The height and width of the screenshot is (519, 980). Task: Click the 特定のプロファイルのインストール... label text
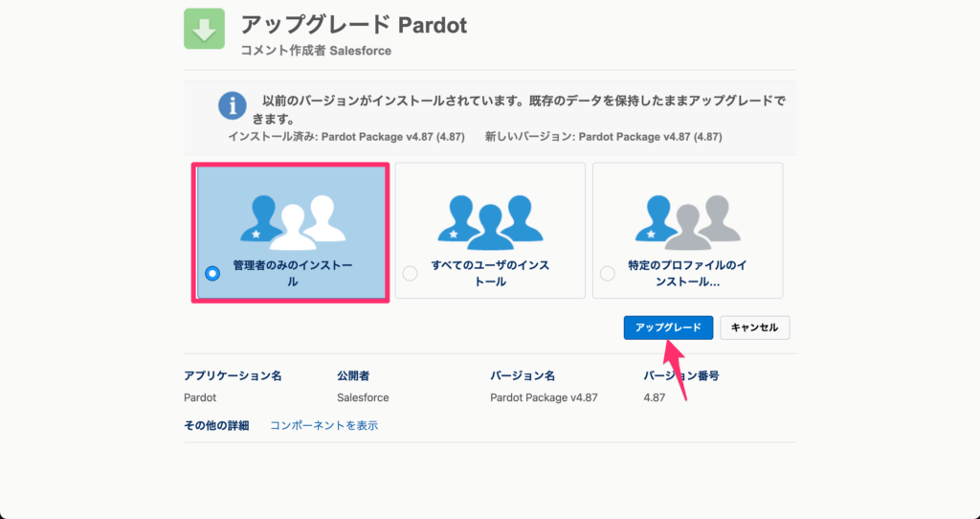[687, 273]
